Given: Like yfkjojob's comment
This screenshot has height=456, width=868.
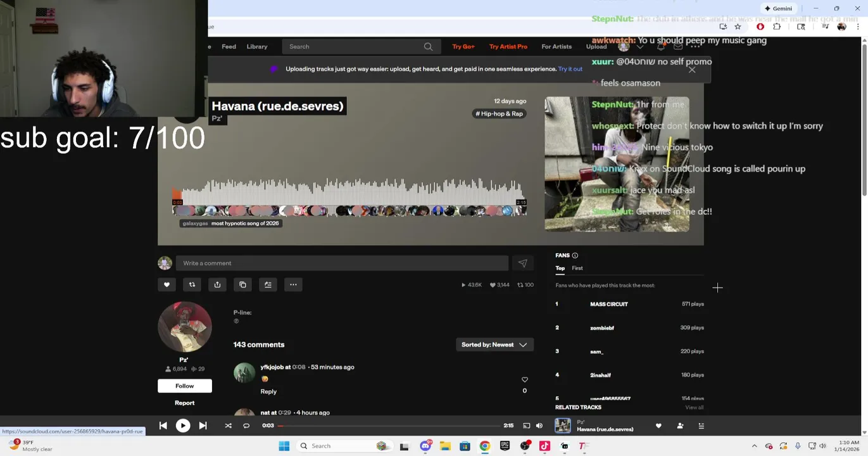Looking at the screenshot, I should click(524, 379).
